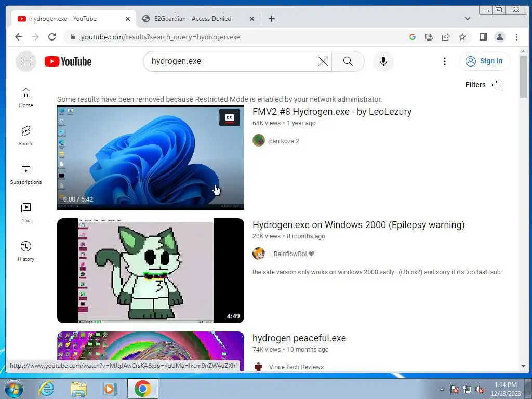Click the Google icon in address bar
Image resolution: width=532 pixels, height=399 pixels.
[413, 37]
